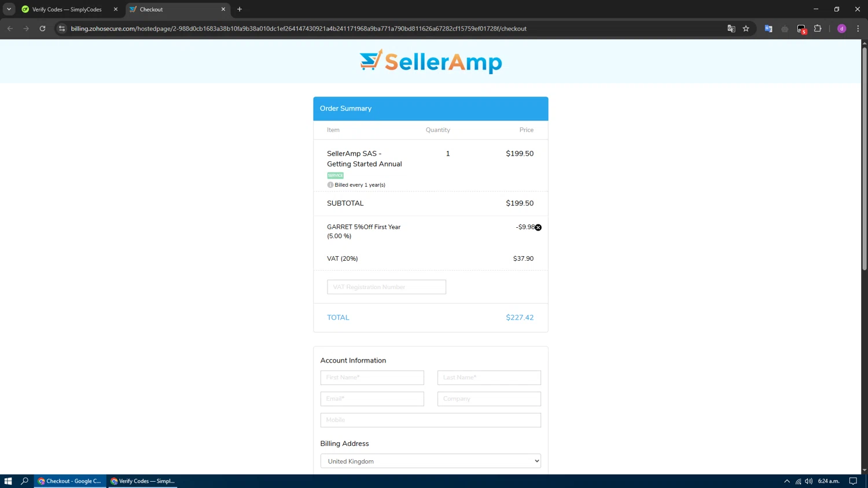868x488 pixels.
Task: Click the SellerAmp logo
Action: (x=431, y=61)
